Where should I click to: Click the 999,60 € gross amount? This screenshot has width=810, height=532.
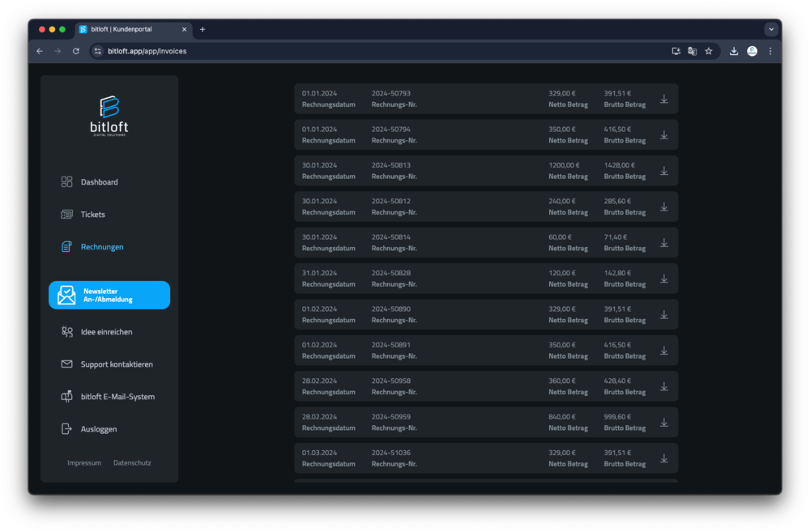pos(617,417)
